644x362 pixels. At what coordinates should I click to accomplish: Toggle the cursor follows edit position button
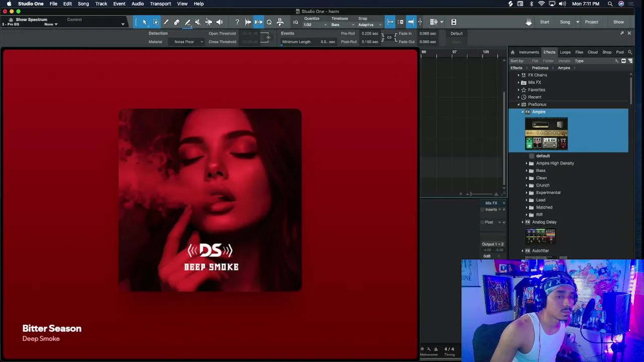421,22
